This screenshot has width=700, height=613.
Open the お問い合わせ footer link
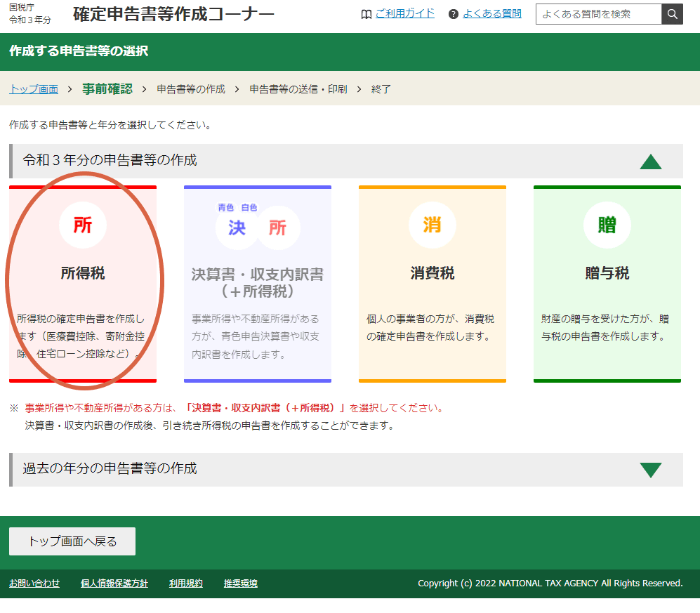34,583
